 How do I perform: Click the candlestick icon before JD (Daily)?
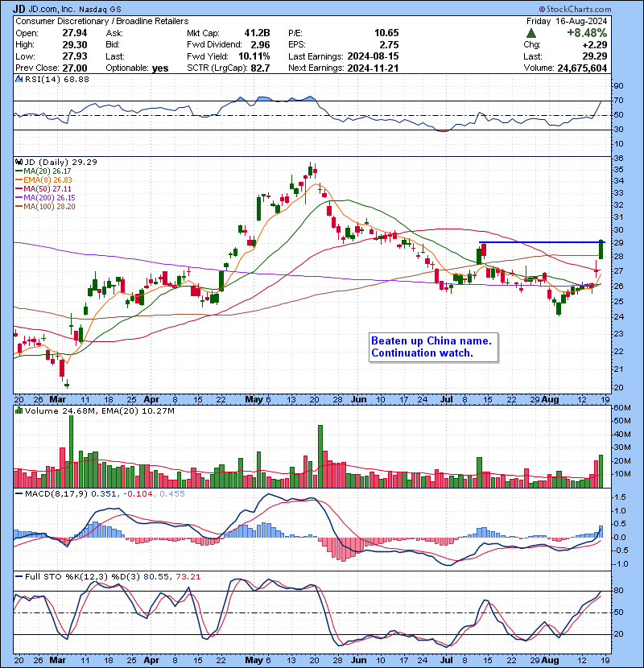coord(19,162)
